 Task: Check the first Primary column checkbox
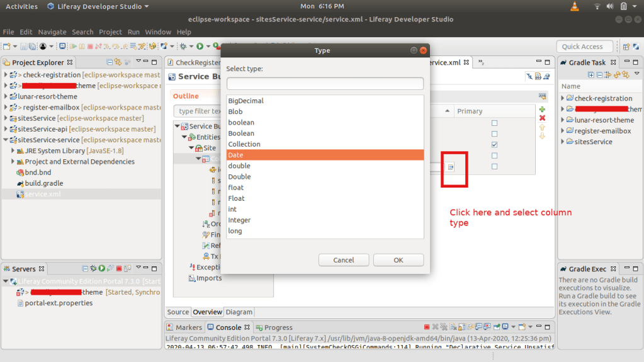494,123
